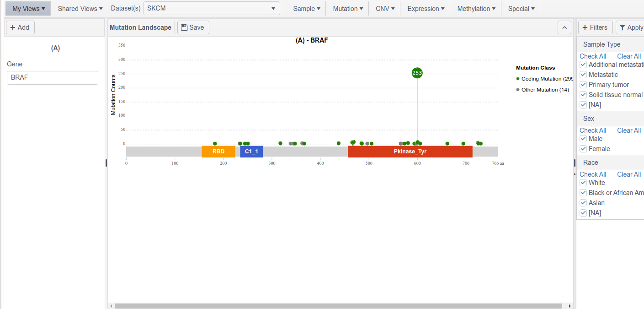Click Check All under Race

click(593, 174)
